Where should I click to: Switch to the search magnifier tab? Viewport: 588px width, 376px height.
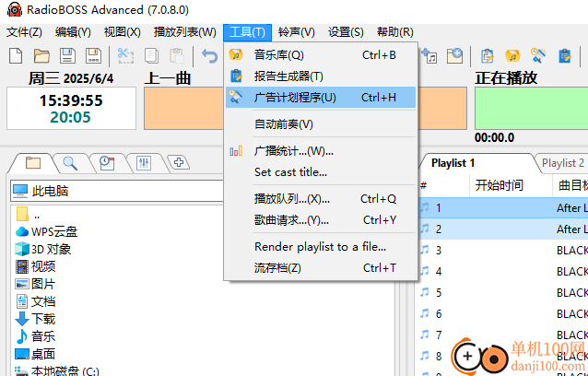pos(70,163)
